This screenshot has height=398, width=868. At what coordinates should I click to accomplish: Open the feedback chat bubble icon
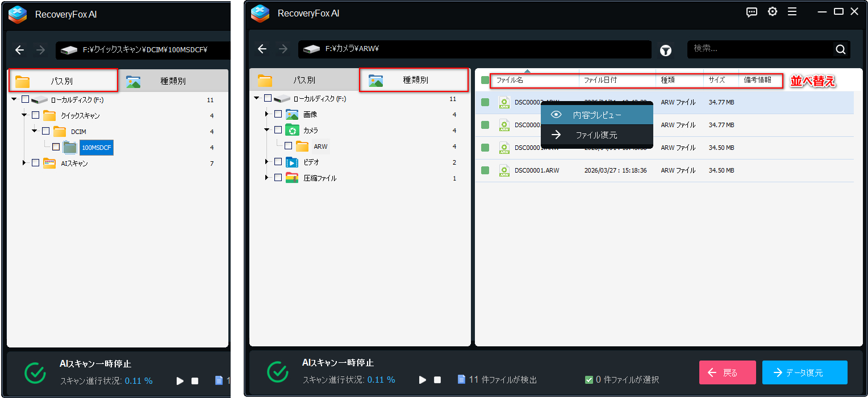pyautogui.click(x=752, y=12)
